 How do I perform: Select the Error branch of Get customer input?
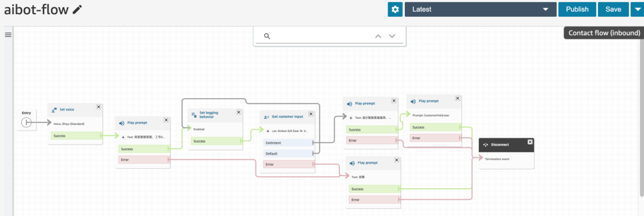[x=289, y=164]
